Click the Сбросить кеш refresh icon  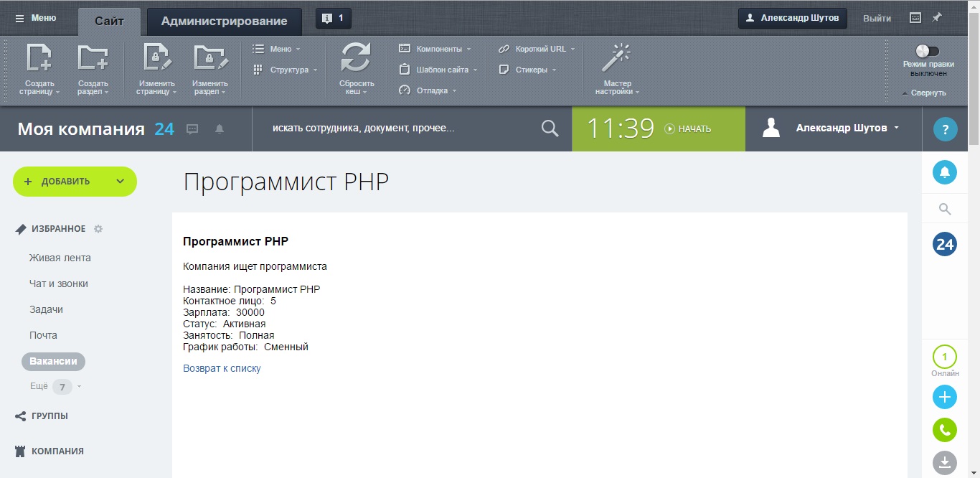(356, 58)
